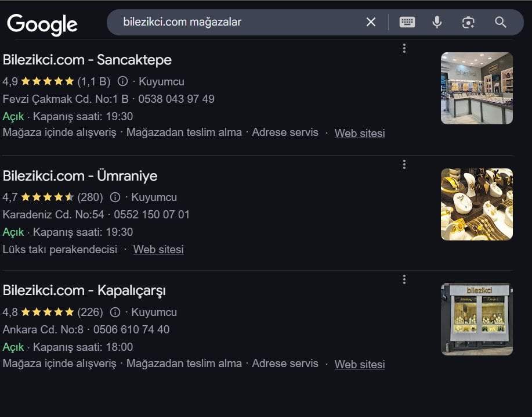The height and width of the screenshot is (417, 532).
Task: Open the on-screen keyboard input tool
Action: pyautogui.click(x=407, y=22)
